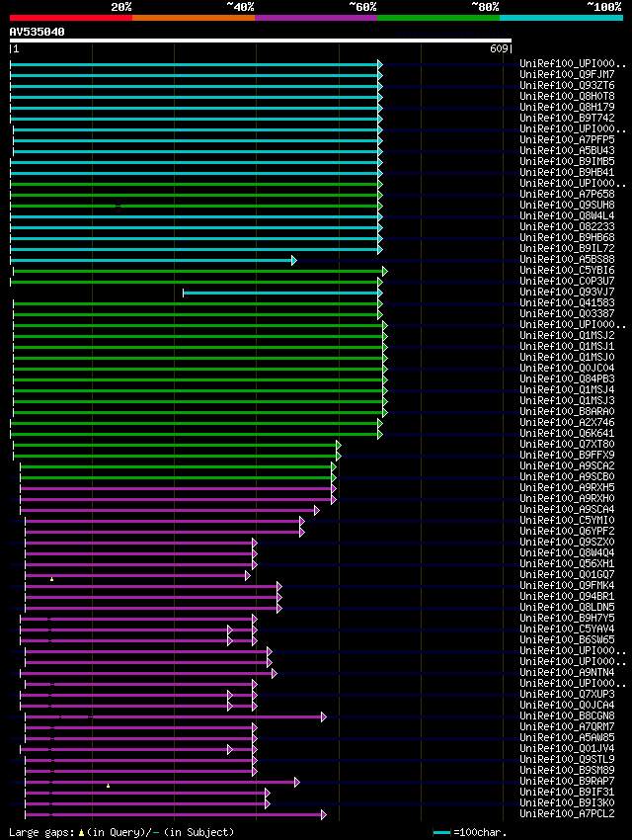Screen dimensions: 632x840
Task: Select the UniRef100_C5YAV4 label
Action: point(567,629)
